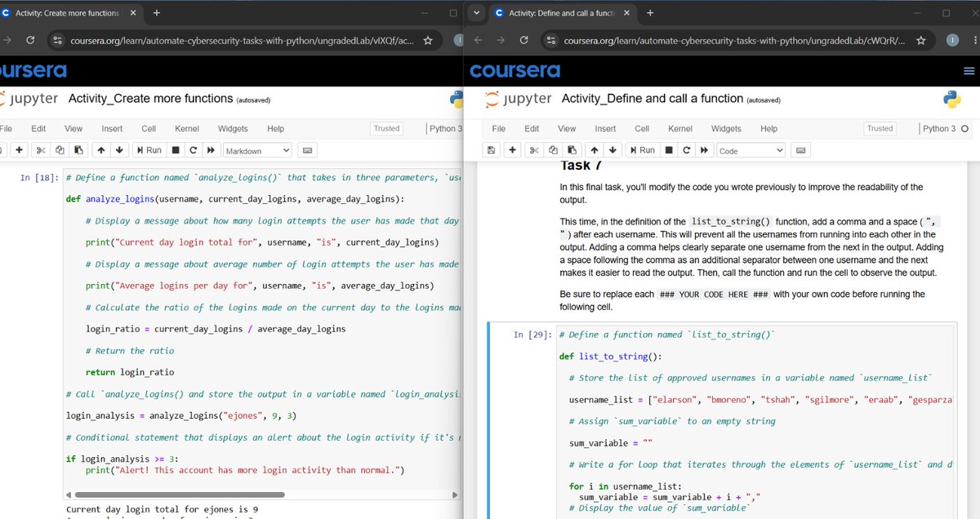Open File menu in right notebook
This screenshot has width=980, height=519.
[499, 128]
